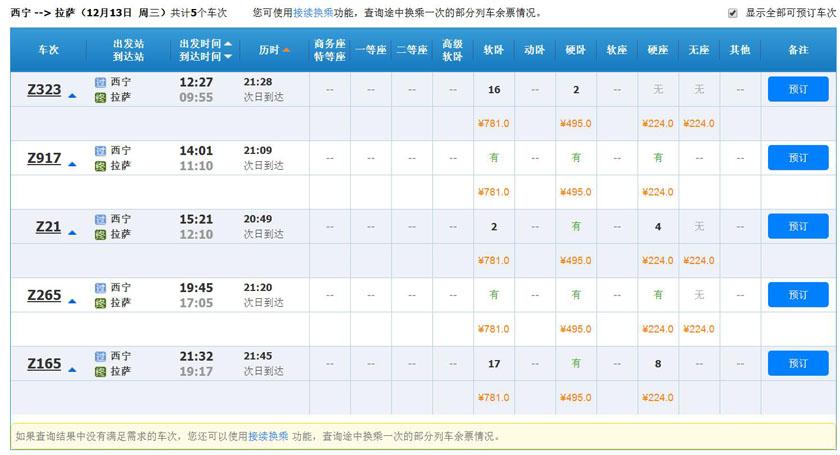Click the arrival station icon for Z323
The width and height of the screenshot is (840, 455).
click(100, 98)
